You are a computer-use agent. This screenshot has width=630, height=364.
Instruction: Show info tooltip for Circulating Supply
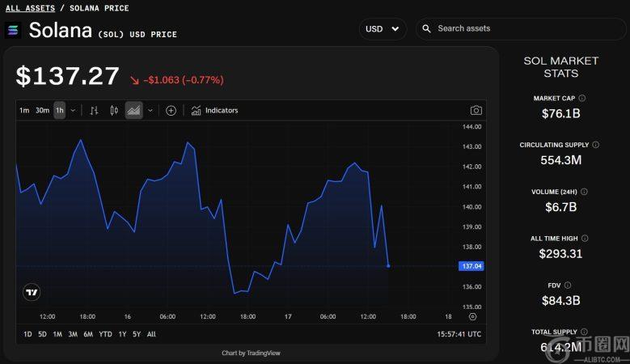click(x=596, y=145)
